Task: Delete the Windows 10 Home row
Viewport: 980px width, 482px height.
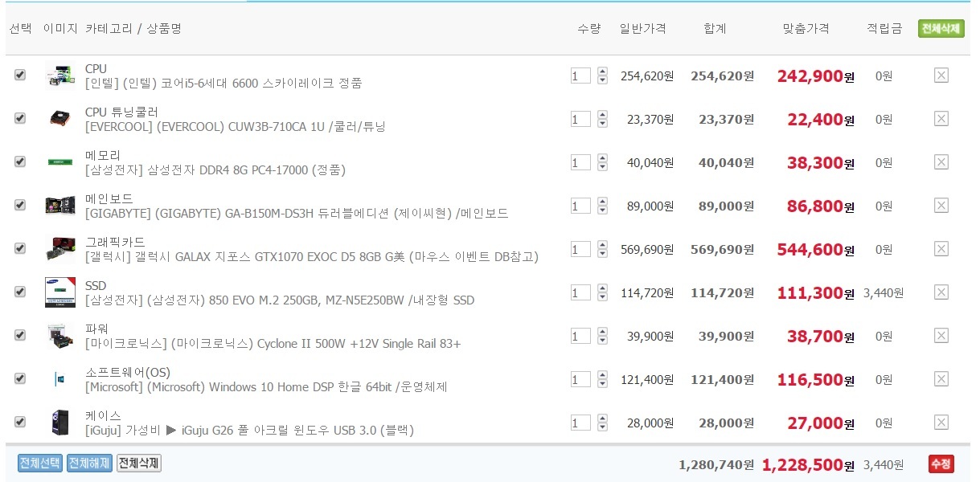Action: [x=941, y=379]
